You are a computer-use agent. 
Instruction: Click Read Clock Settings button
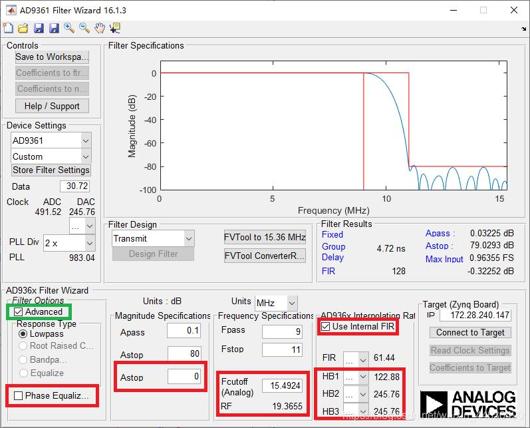(x=470, y=350)
